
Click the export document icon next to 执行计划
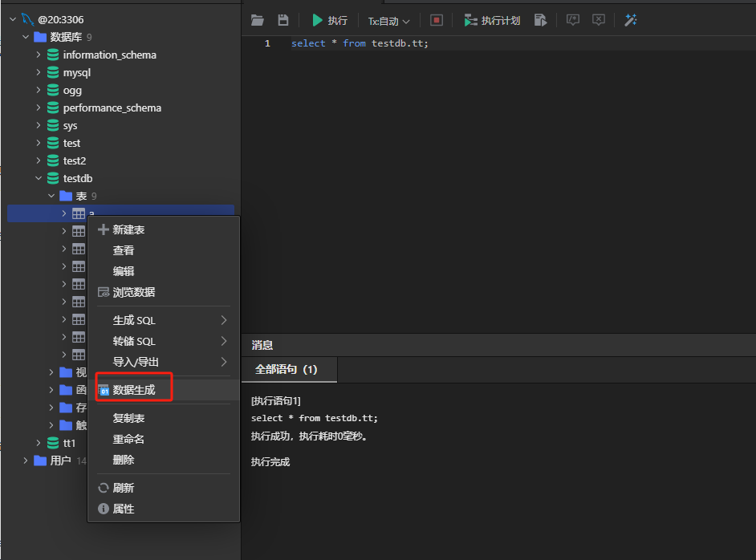click(540, 20)
